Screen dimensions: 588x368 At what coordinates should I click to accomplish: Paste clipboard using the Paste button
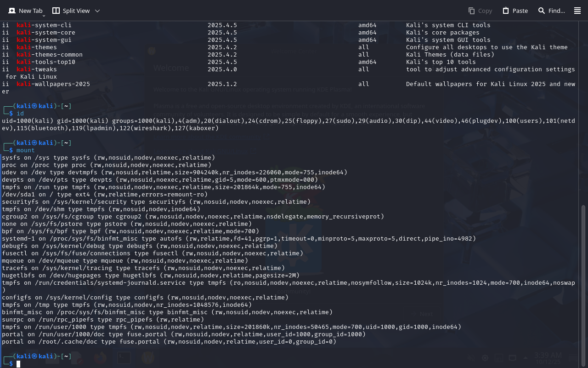click(515, 11)
